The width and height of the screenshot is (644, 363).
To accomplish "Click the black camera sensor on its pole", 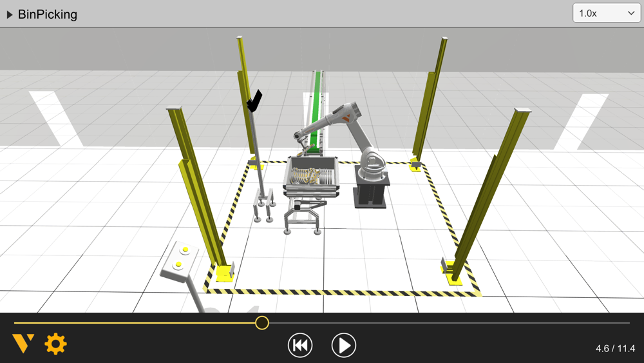I will (254, 101).
